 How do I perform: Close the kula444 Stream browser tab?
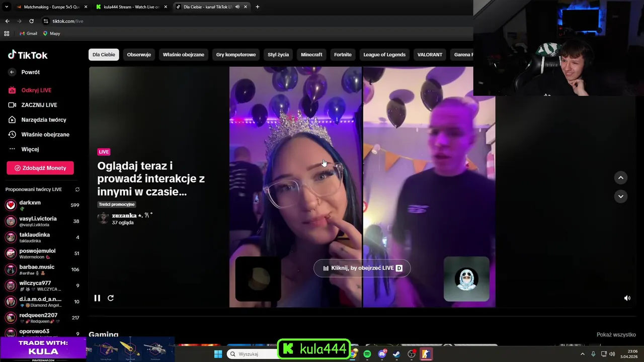pos(166,7)
